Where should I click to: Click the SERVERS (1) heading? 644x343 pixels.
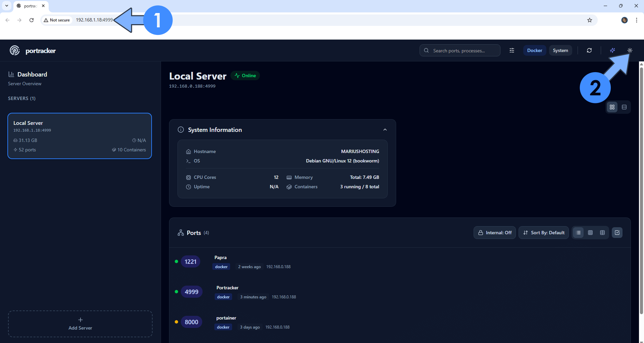(22, 98)
